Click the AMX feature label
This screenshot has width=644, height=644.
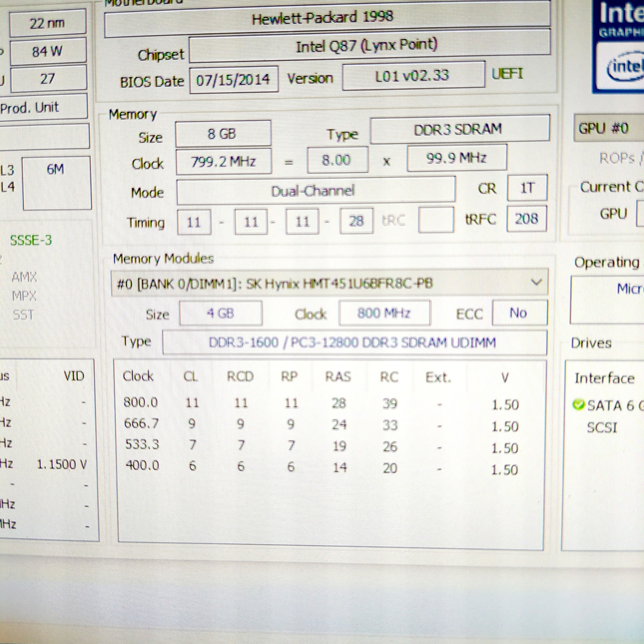(x=24, y=277)
